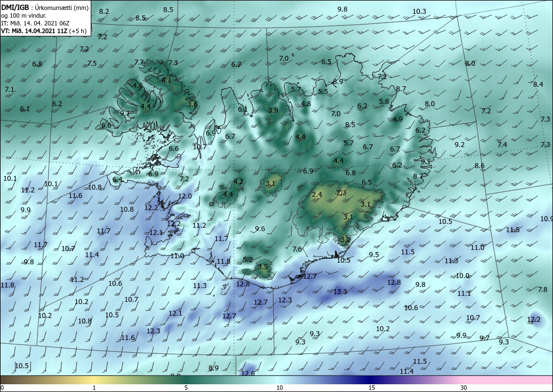The height and width of the screenshot is (392, 553).
Task: Select the "6.4" value on the map
Action: pyautogui.click(x=117, y=180)
